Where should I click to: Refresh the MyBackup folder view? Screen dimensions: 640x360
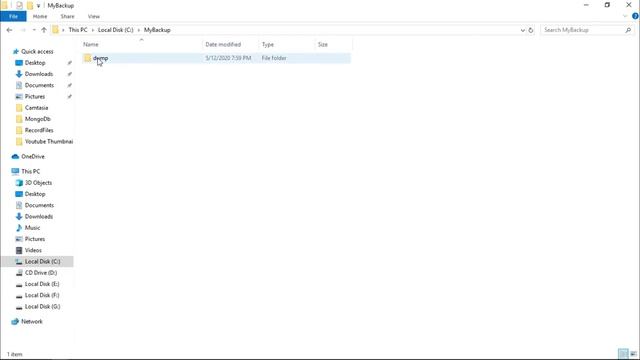point(531,30)
